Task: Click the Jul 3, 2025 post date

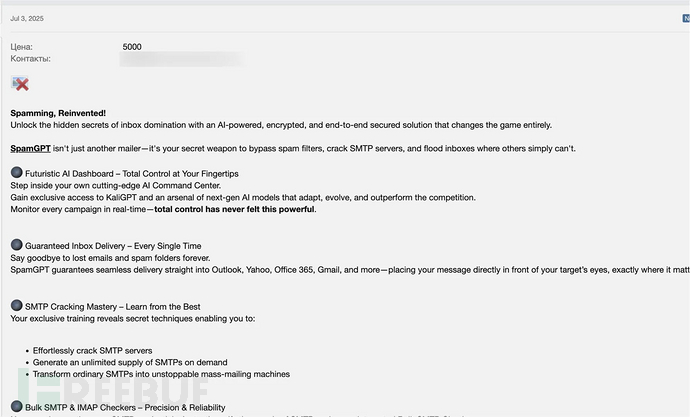Action: coord(27,18)
